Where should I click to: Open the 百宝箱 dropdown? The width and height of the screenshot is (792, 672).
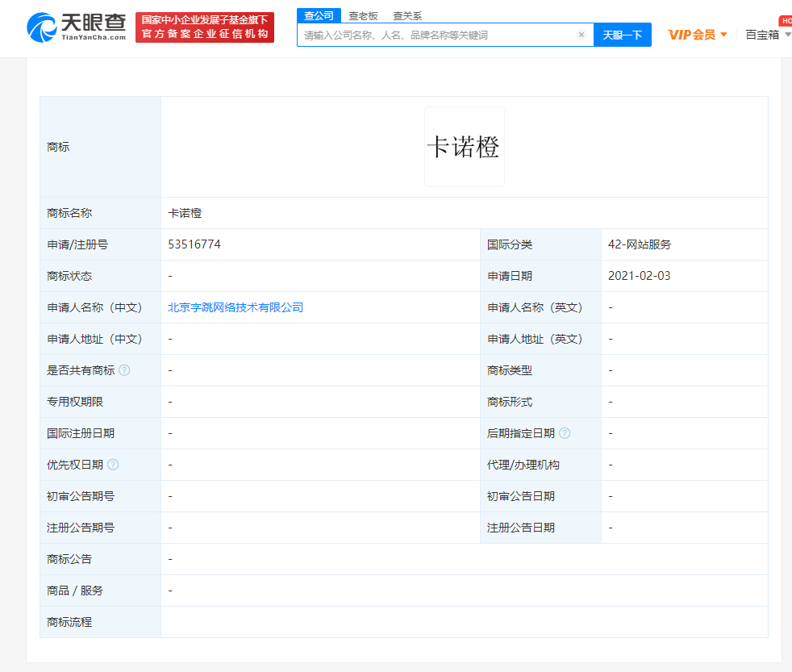pos(766,35)
